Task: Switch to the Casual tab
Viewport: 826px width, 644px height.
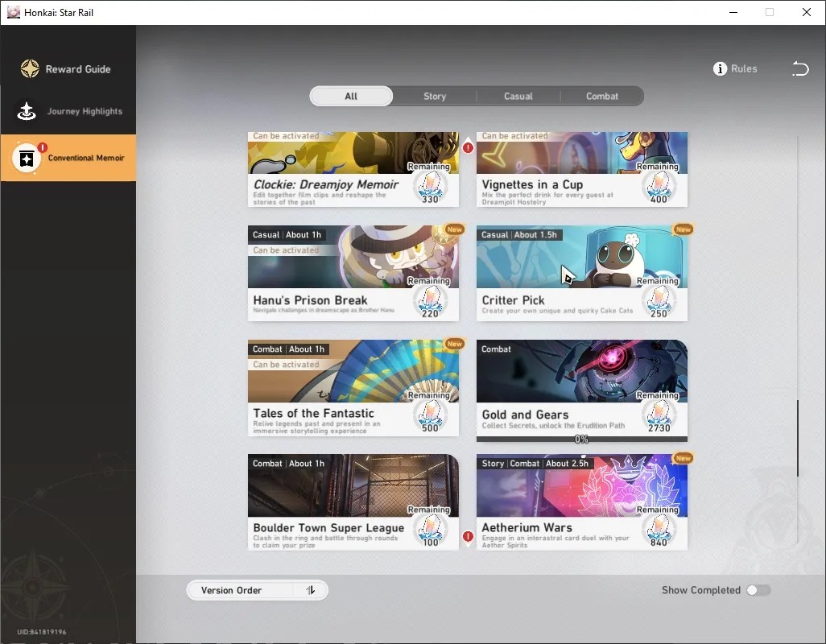Action: click(518, 97)
